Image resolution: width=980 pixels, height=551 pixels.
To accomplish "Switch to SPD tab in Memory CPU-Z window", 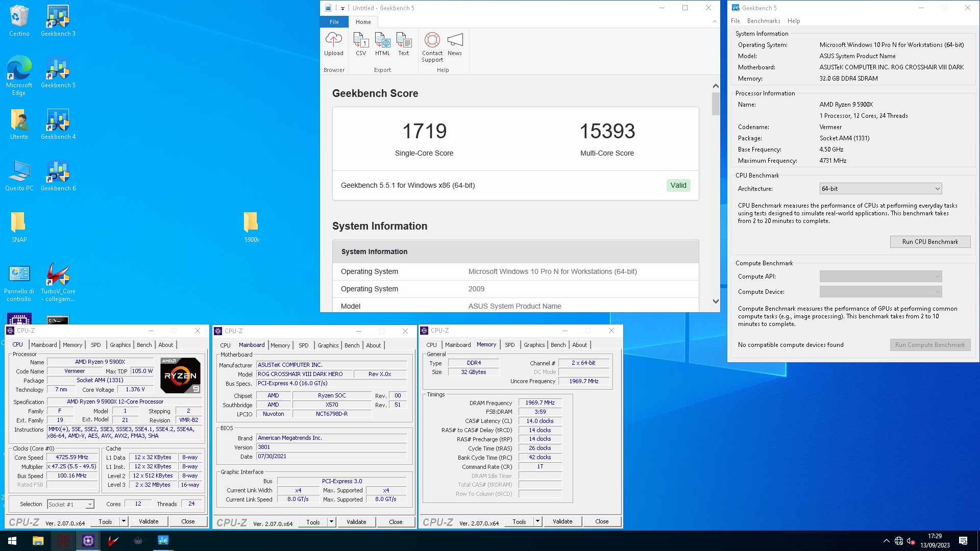I will point(509,345).
